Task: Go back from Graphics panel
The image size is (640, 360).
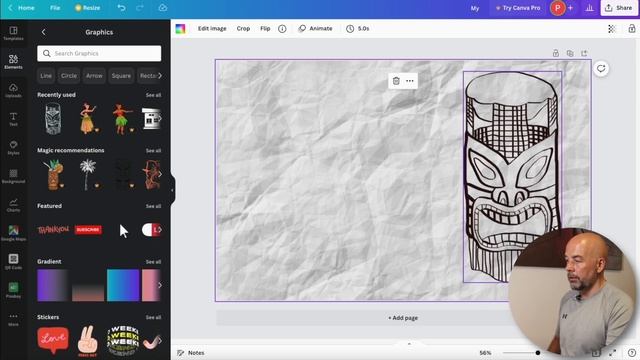Action: pyautogui.click(x=44, y=32)
